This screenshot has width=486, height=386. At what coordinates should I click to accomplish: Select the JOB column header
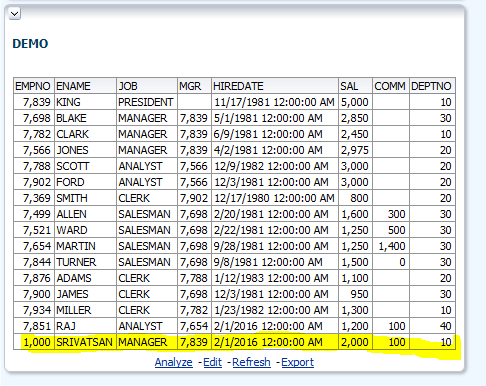(147, 86)
